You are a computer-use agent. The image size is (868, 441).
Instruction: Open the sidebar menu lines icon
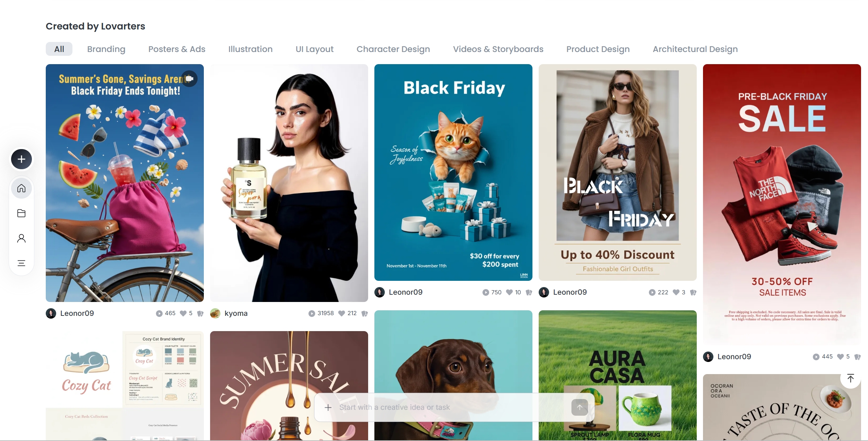pyautogui.click(x=21, y=263)
